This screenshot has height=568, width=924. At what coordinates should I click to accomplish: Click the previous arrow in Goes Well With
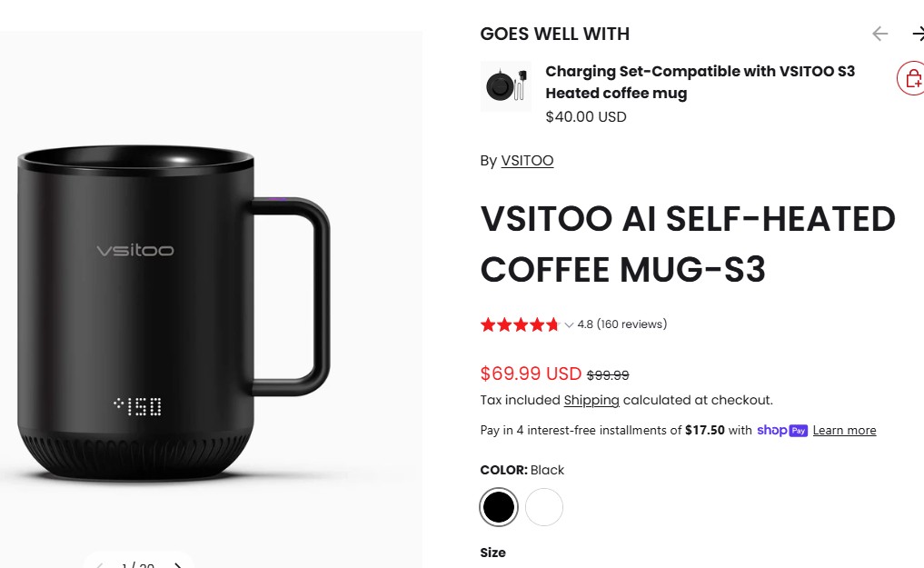pyautogui.click(x=879, y=34)
